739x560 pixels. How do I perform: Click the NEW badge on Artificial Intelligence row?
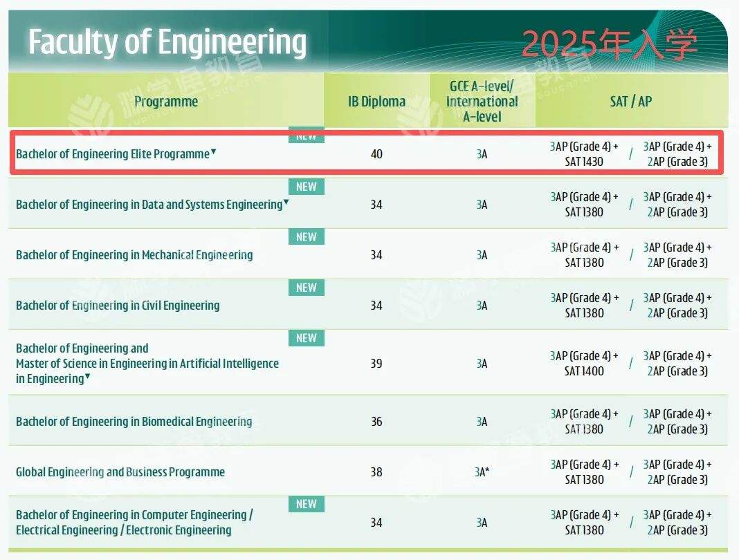(306, 338)
